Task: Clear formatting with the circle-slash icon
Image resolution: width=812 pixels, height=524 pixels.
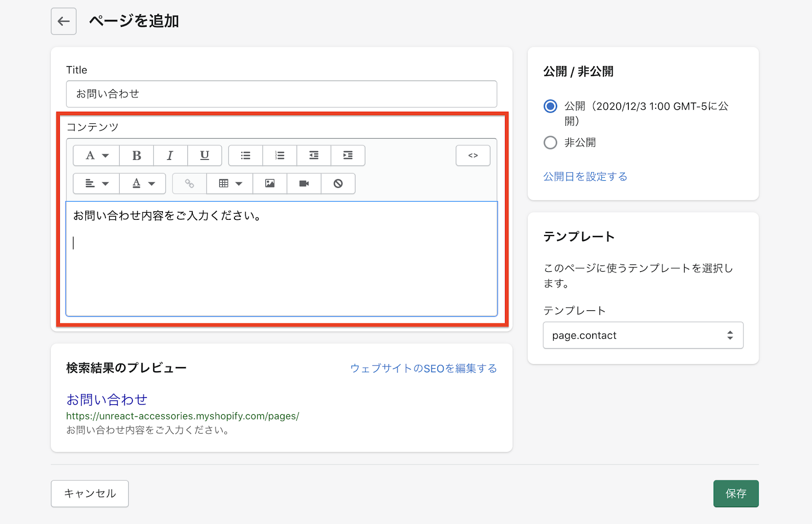Action: tap(338, 183)
